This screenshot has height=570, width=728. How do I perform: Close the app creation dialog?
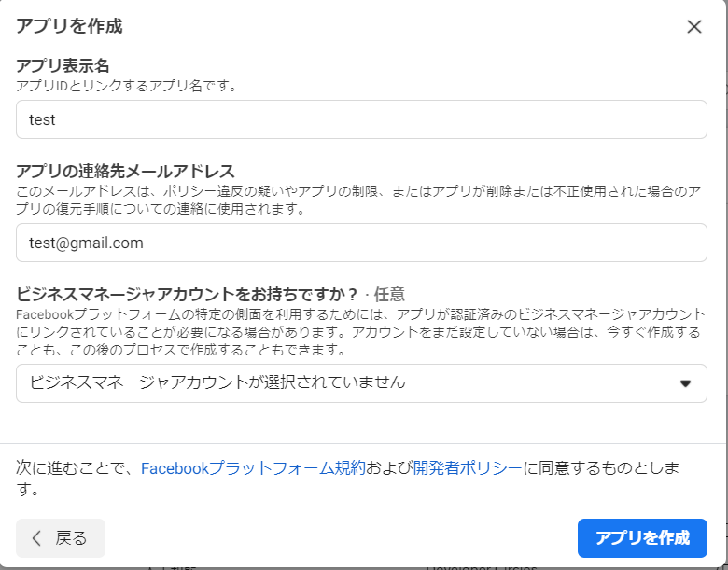pos(693,27)
